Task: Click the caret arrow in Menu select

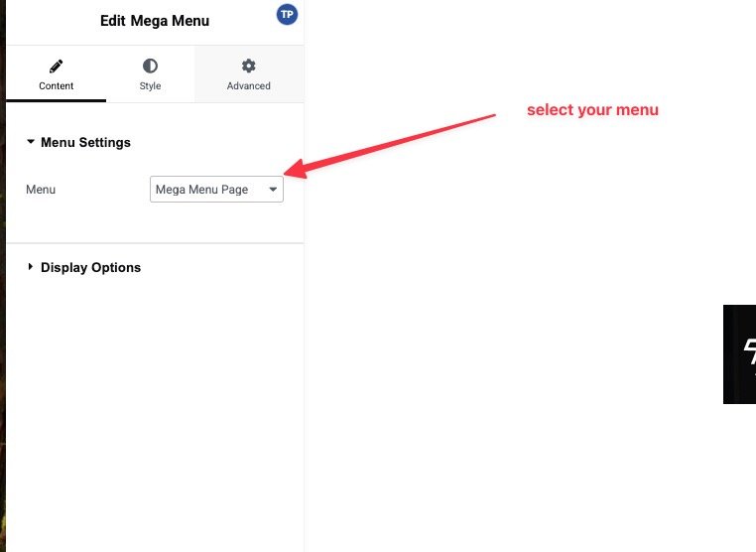Action: click(273, 189)
